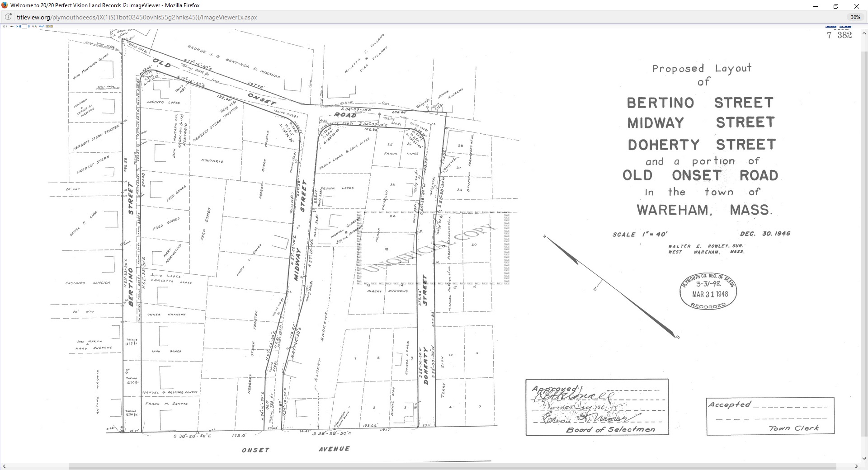Open the site information icon in address bar
Image resolution: width=868 pixels, height=470 pixels.
coord(8,17)
